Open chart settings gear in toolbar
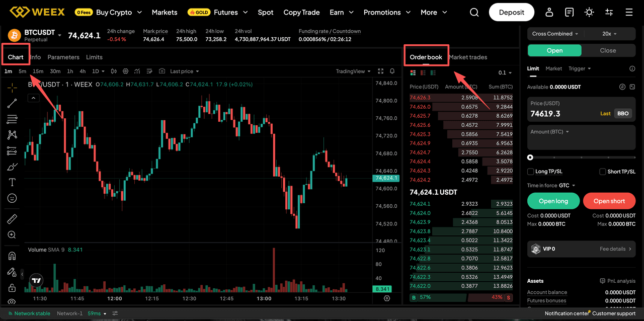Screen dimensions: 644x321 tap(125, 71)
